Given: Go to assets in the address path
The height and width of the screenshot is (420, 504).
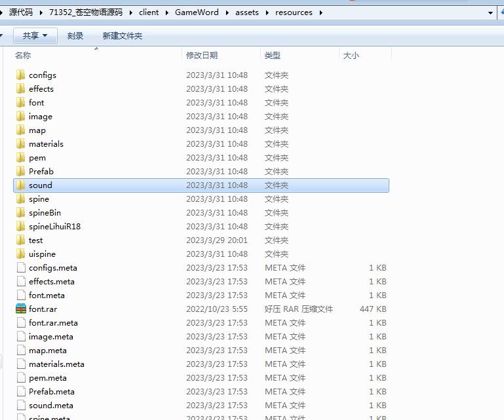Looking at the screenshot, I should click(248, 12).
